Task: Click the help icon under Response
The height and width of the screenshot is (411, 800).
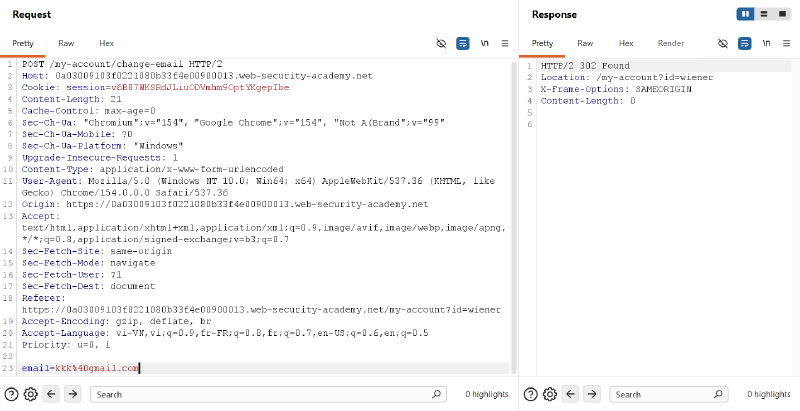Action: 531,394
